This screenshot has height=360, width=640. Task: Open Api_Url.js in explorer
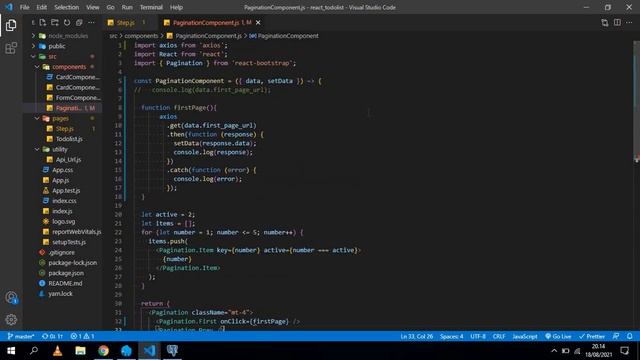64,160
